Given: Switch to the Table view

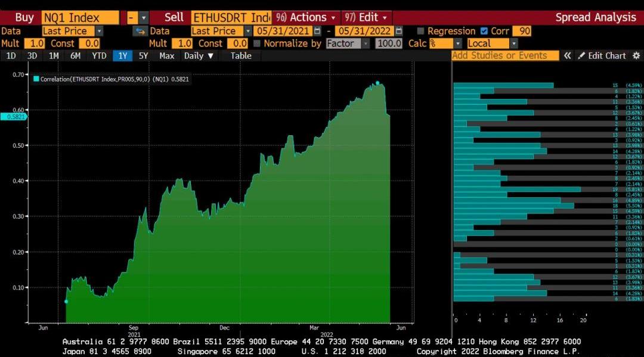Looking at the screenshot, I should tap(241, 55).
